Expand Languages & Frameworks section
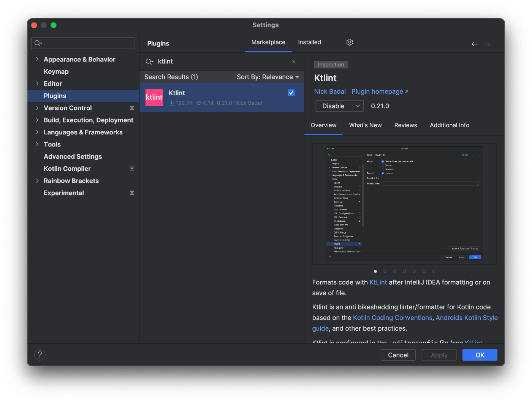 tap(37, 132)
